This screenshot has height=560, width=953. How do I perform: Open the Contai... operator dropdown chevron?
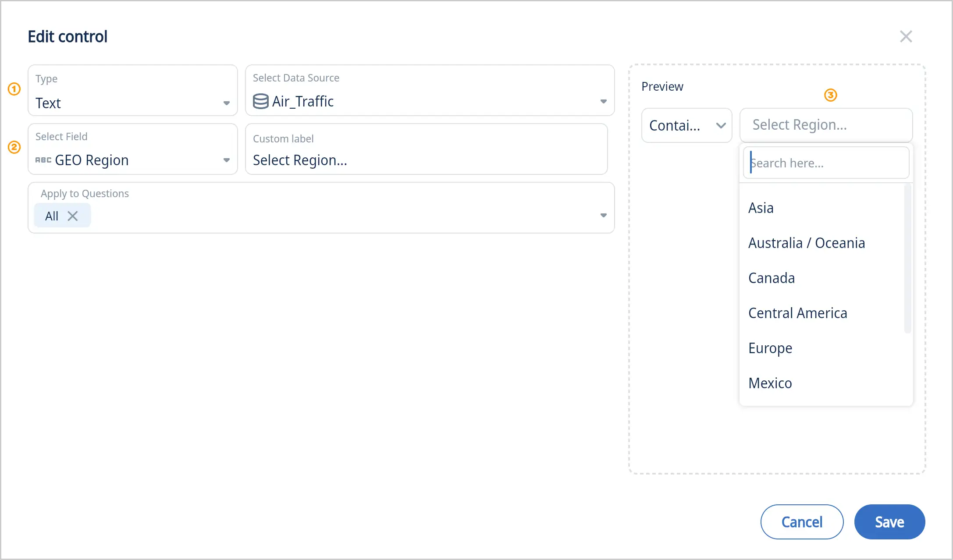click(721, 126)
